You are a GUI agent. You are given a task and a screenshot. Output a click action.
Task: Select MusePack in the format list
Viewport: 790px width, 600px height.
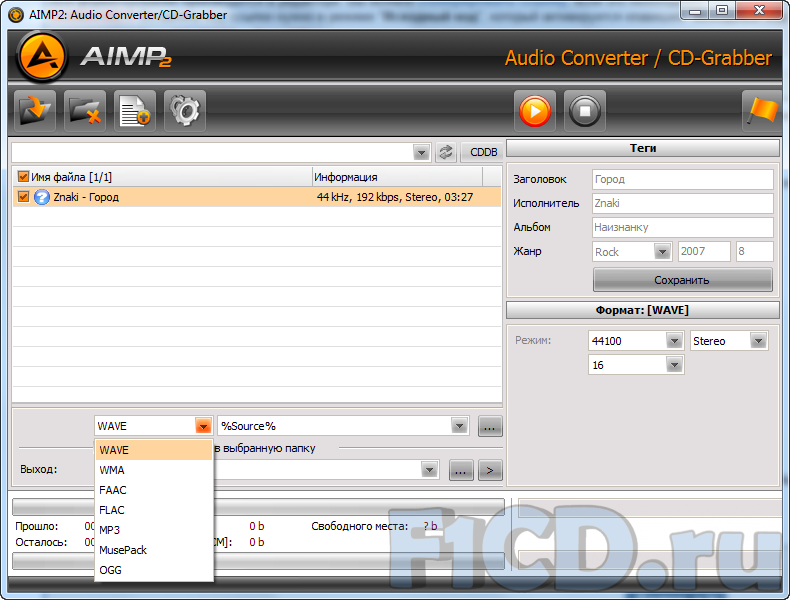pyautogui.click(x=154, y=550)
